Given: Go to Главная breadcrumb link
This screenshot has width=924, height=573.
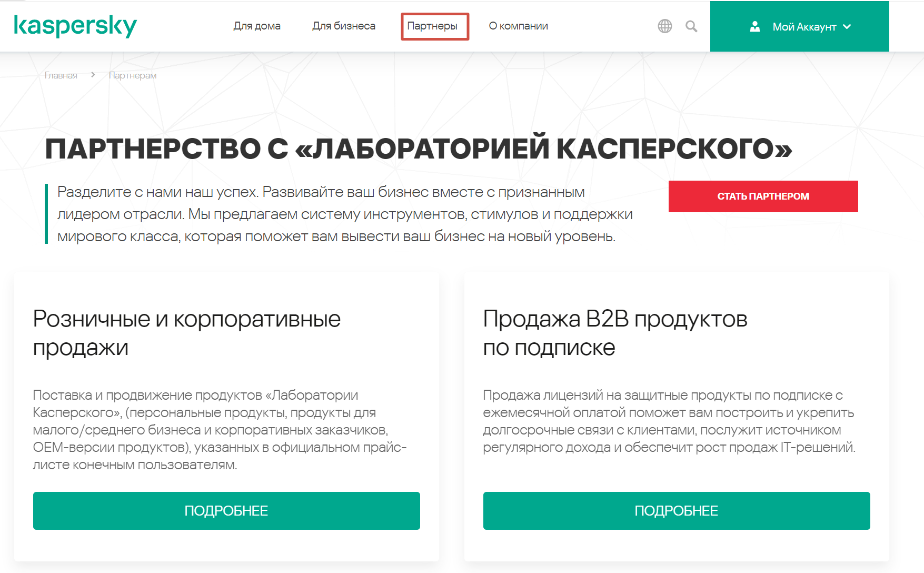Looking at the screenshot, I should pyautogui.click(x=61, y=75).
